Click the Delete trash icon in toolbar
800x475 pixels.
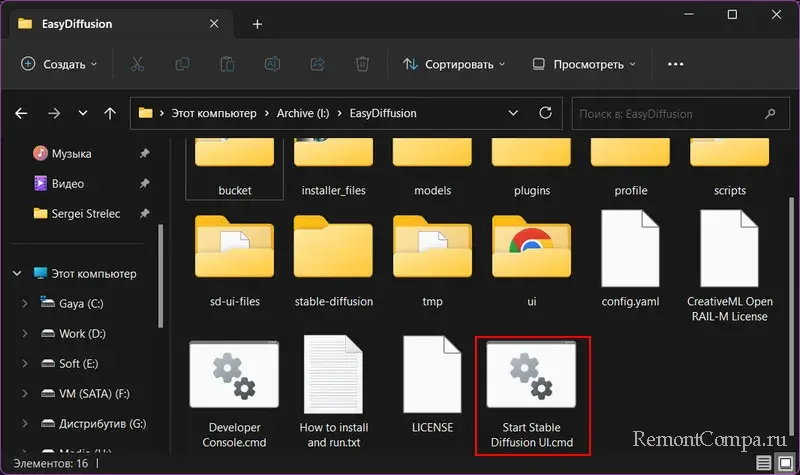click(362, 64)
